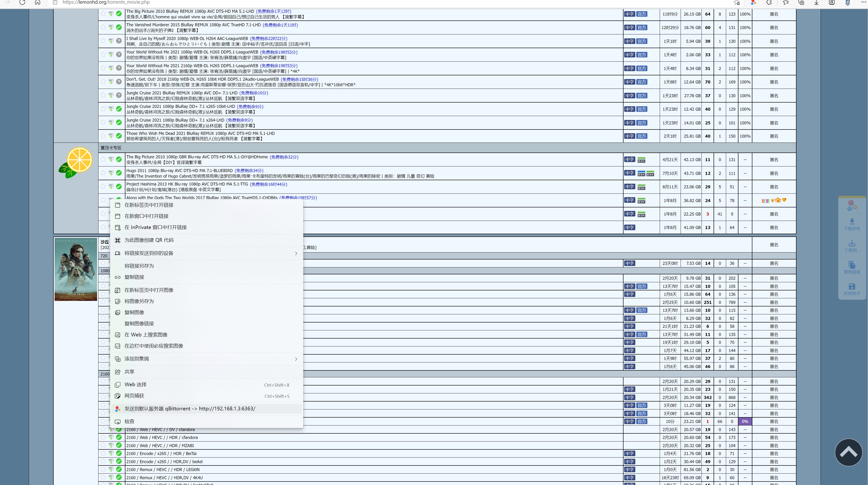This screenshot has width=868, height=485.
Task: Open the 2160 / Web / HEVC / HDR / MZABI link
Action: tap(160, 445)
